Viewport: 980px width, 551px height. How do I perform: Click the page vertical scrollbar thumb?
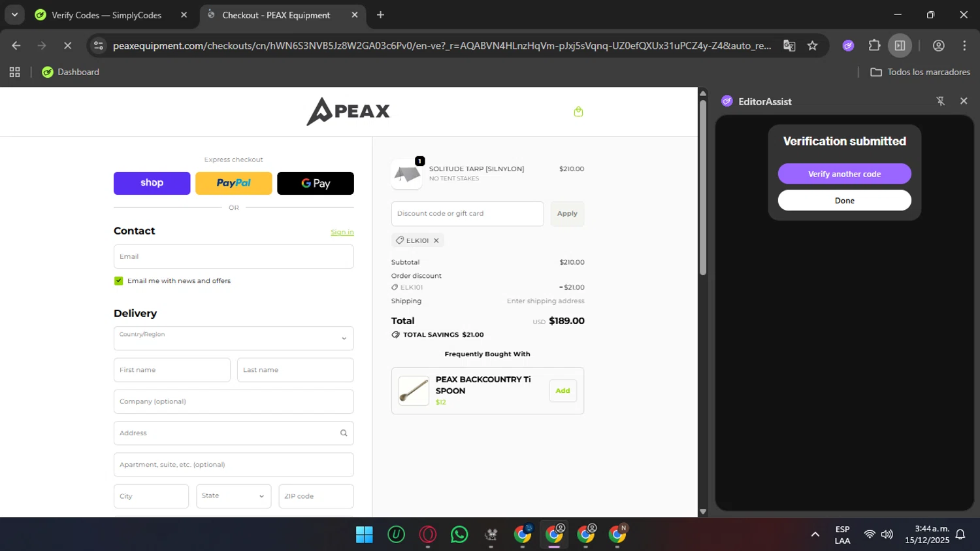[x=703, y=187]
